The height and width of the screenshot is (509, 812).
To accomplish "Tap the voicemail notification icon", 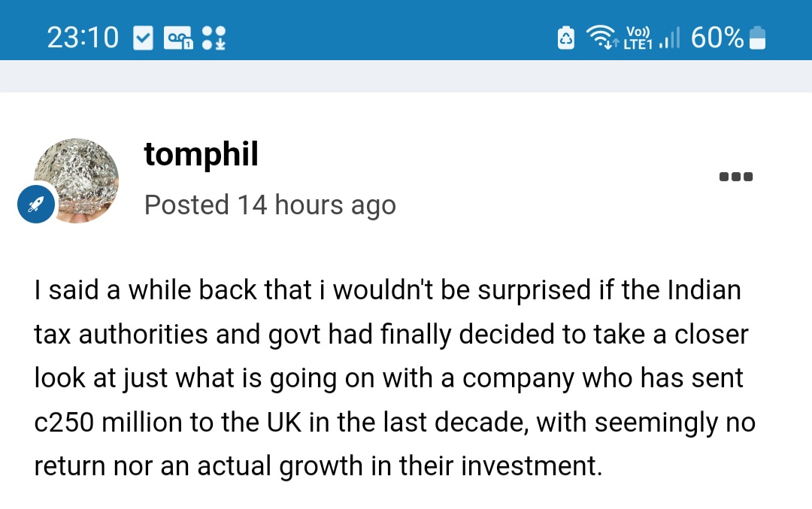I will [x=178, y=38].
